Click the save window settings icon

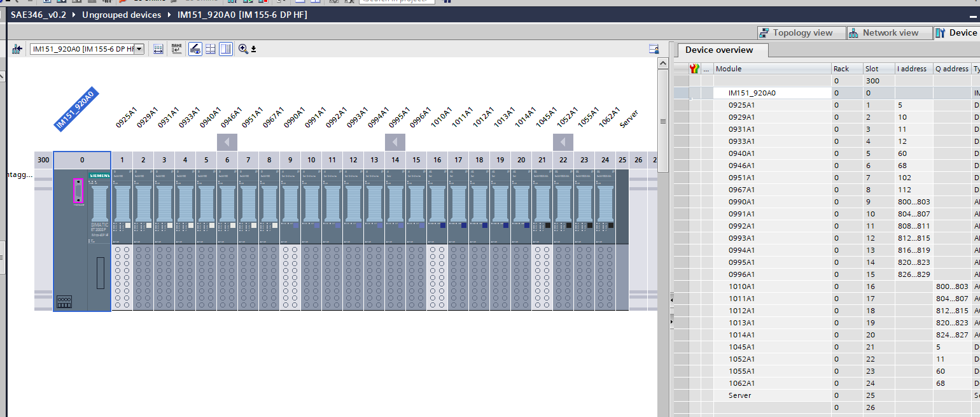[x=654, y=49]
